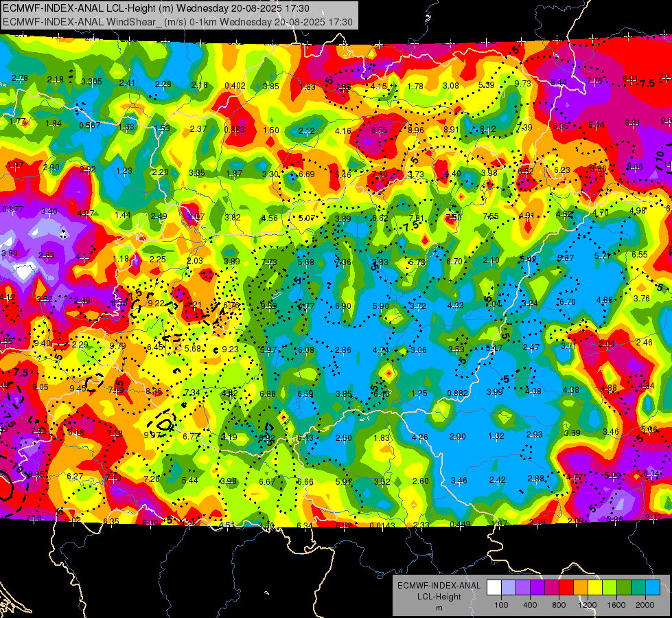Viewport: 672px width, 618px height.
Task: Click the wind shear value 4.27
Action: click(x=86, y=213)
